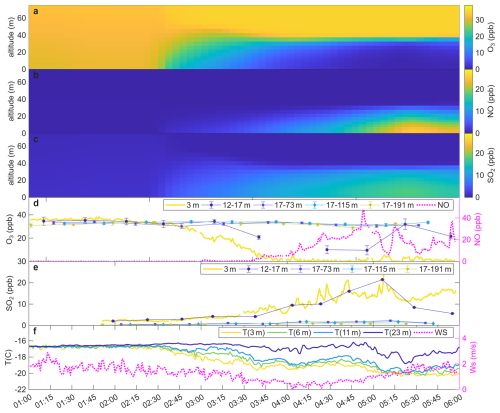This screenshot has height=413, width=500.
Task: Click 'SO2 (ppb)' y-axis label of panel e
Action: pos(9,293)
